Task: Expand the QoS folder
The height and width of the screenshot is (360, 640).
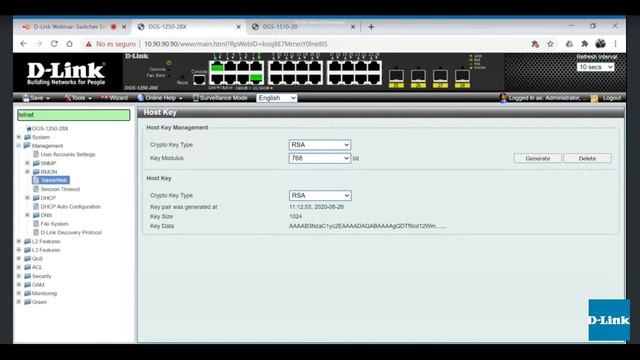Action: [19, 258]
